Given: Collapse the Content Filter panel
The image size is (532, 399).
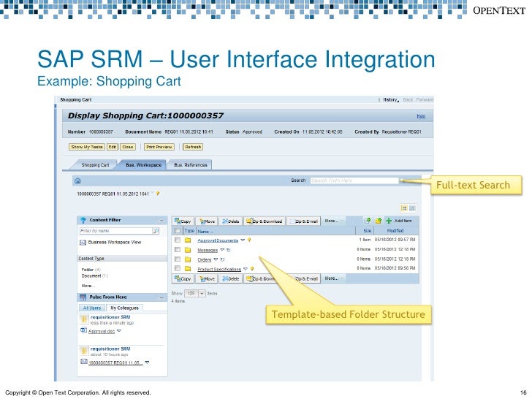Looking at the screenshot, I should coord(161,221).
